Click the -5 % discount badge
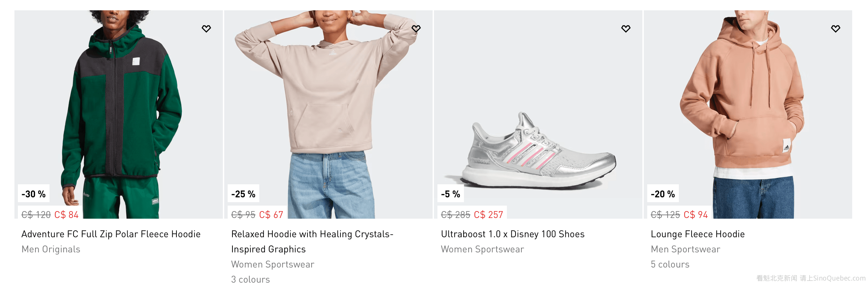This screenshot has width=868, height=284. pos(451,194)
